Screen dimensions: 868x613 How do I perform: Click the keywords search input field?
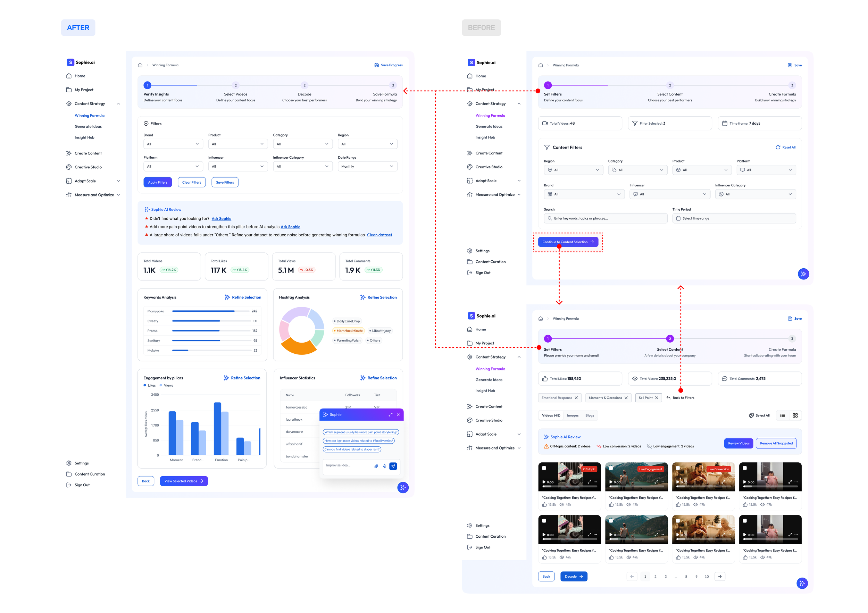point(606,218)
